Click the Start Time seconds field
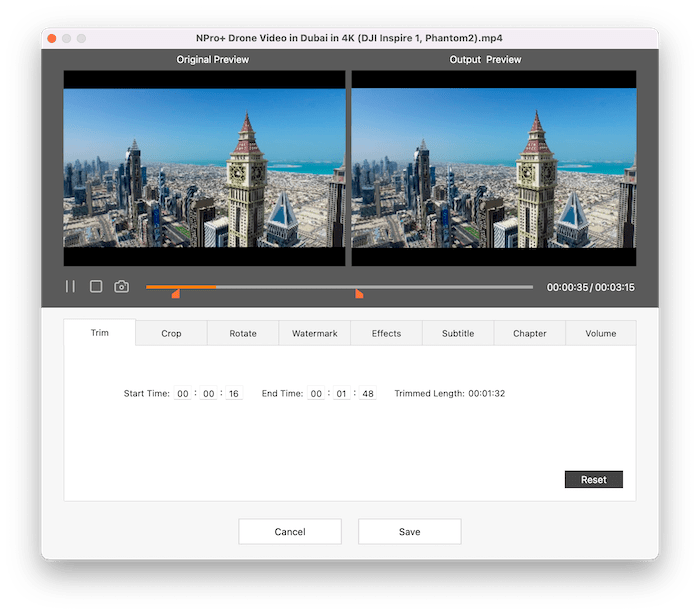 pyautogui.click(x=234, y=394)
